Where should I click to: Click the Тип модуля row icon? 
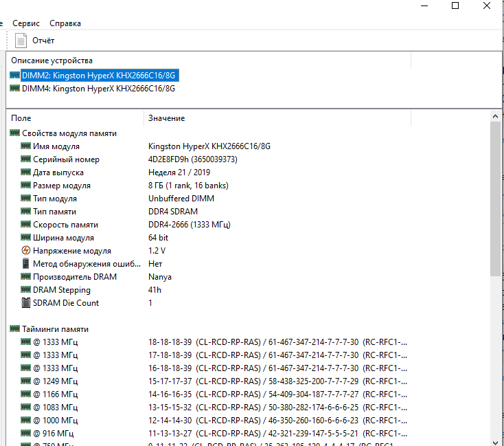pyautogui.click(x=25, y=198)
